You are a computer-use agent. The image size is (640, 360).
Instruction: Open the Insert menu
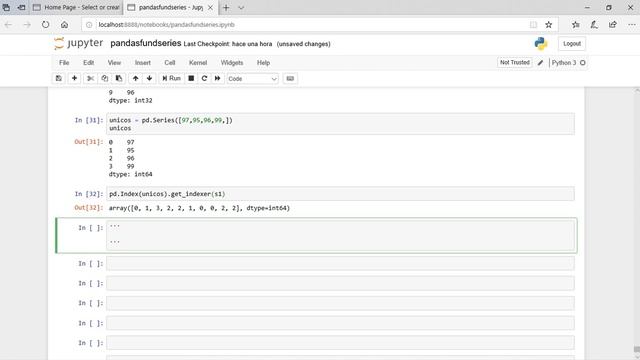coord(143,63)
